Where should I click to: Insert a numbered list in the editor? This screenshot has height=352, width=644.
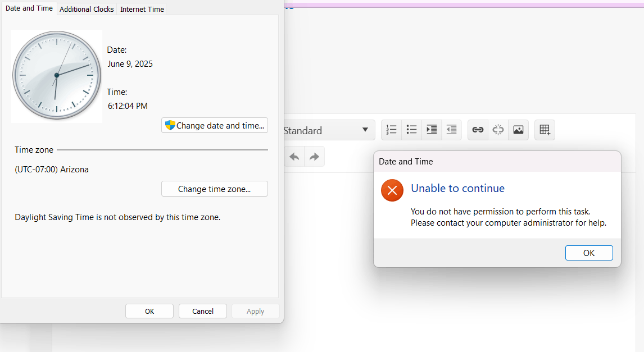coord(392,130)
